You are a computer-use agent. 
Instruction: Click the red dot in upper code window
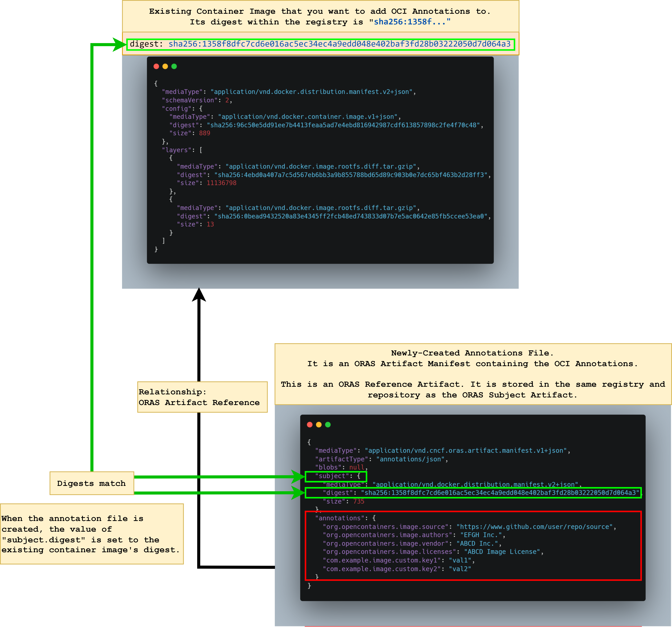pyautogui.click(x=156, y=66)
